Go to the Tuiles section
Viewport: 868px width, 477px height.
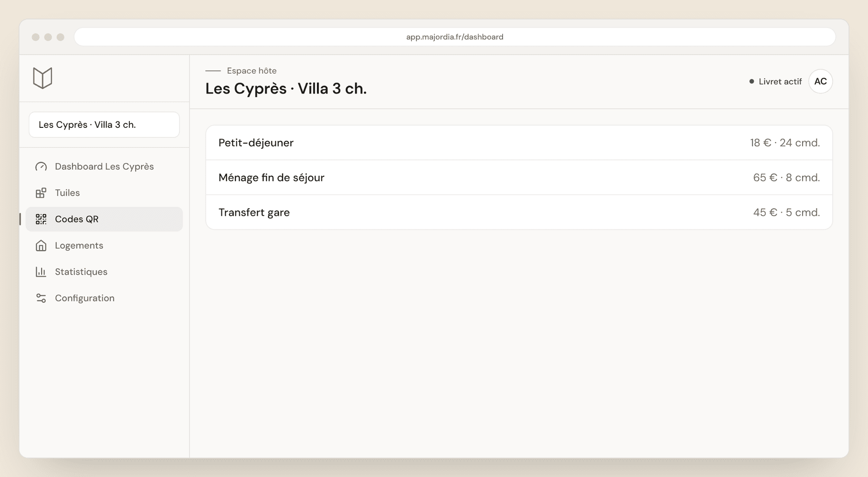point(104,193)
